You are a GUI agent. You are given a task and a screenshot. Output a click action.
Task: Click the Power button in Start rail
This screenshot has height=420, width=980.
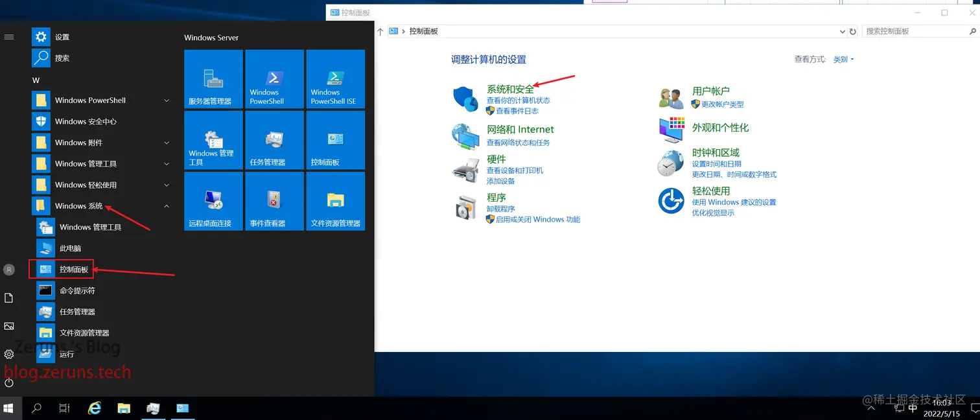[x=9, y=383]
